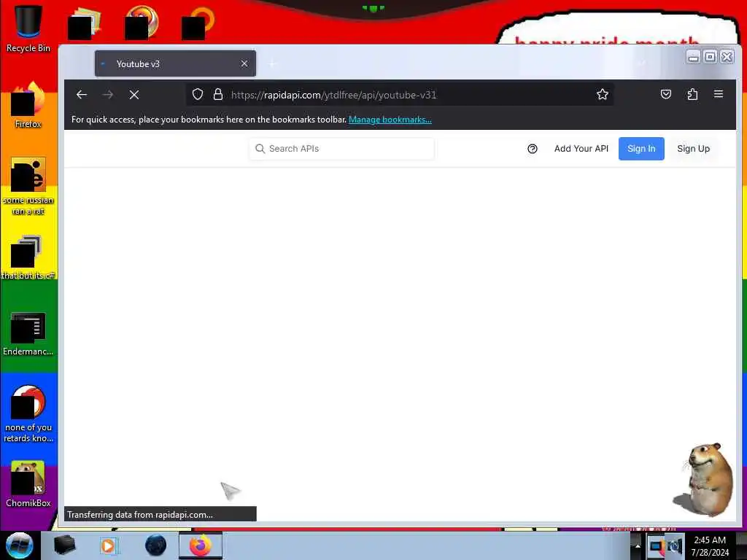
Task: Open black box taskbar icon beside Start
Action: click(64, 545)
